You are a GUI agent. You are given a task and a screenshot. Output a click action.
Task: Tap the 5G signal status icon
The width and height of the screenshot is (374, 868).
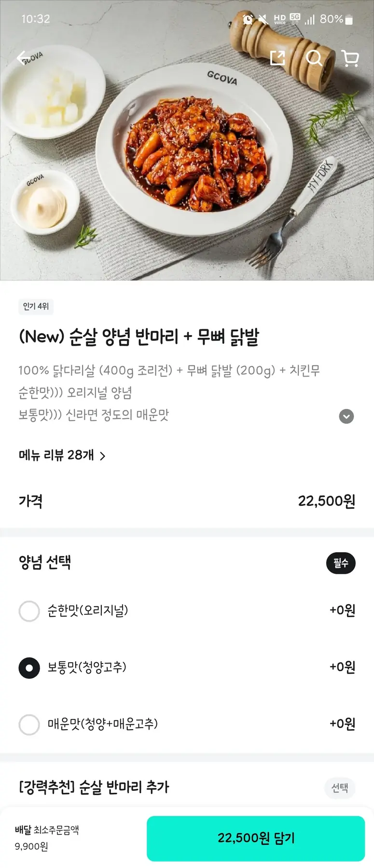295,19
